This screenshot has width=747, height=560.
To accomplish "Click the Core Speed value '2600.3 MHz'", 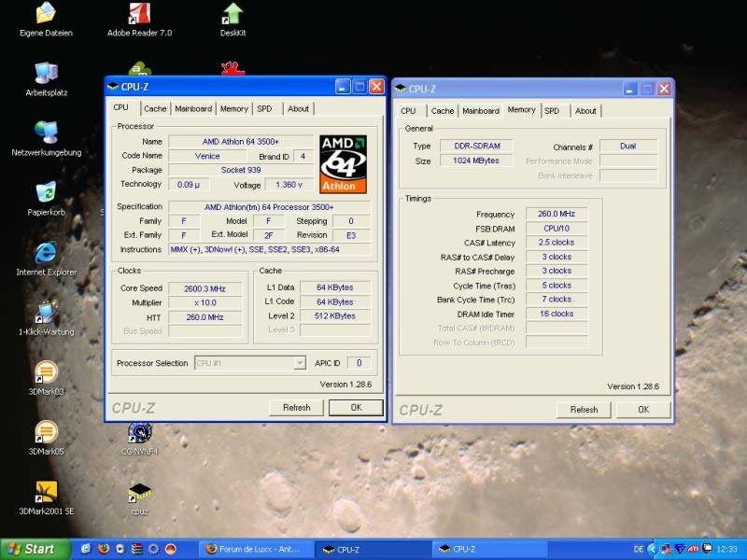I will 204,288.
